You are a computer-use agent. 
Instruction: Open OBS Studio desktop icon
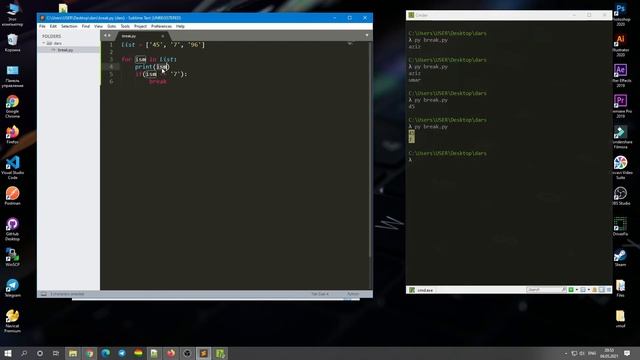[x=620, y=196]
